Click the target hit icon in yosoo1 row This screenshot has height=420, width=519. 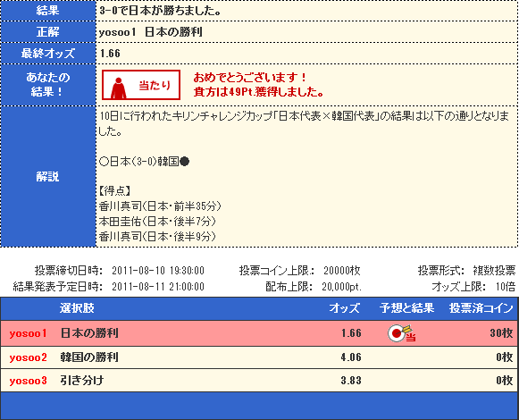coord(401,333)
